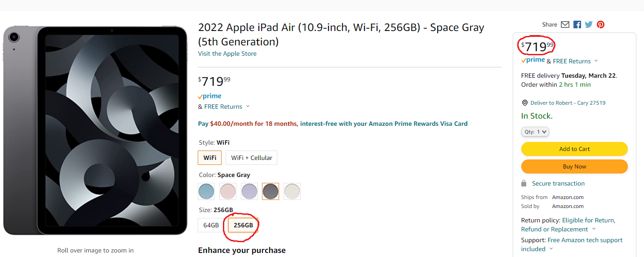This screenshot has width=644, height=257.
Task: Click the iPad product image
Action: (x=95, y=130)
